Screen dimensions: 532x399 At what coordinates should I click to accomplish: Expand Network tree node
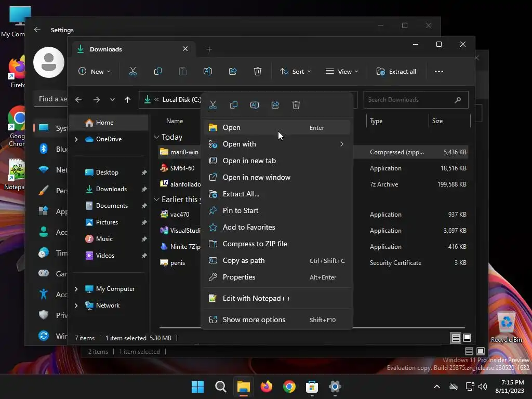76,305
